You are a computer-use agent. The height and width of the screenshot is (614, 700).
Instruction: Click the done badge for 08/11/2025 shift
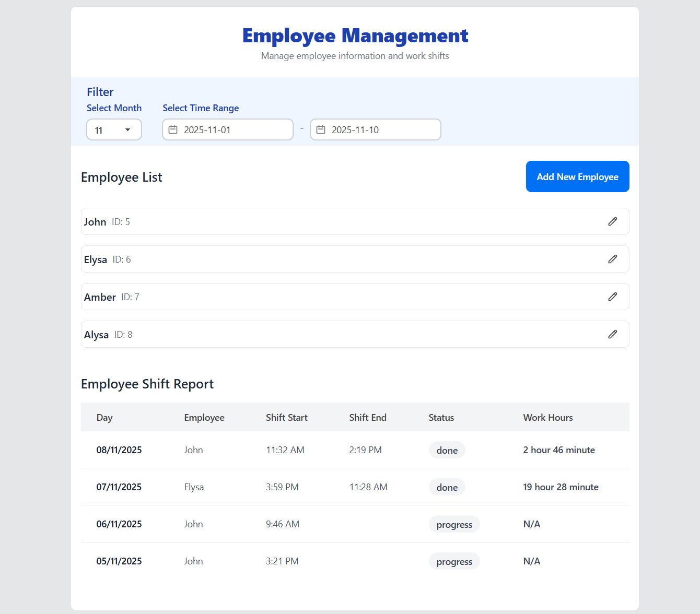tap(447, 450)
